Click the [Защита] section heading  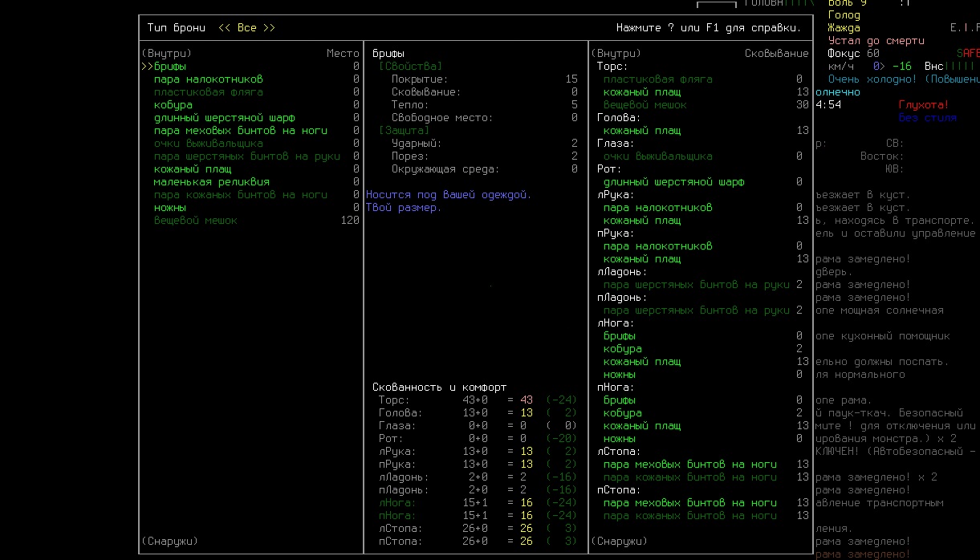[405, 130]
